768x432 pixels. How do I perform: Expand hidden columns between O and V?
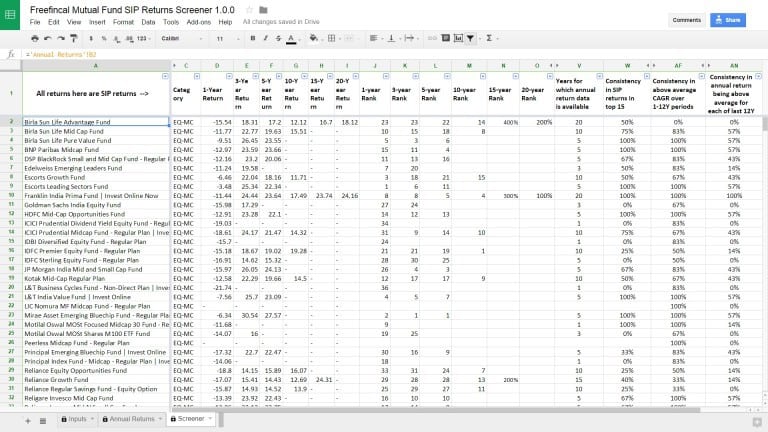[x=554, y=66]
